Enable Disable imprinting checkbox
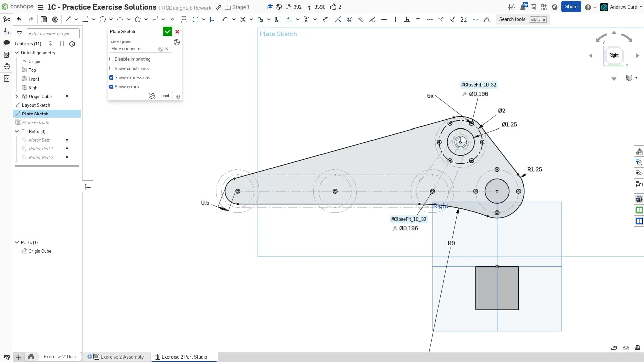This screenshot has width=644, height=362. pos(111,59)
